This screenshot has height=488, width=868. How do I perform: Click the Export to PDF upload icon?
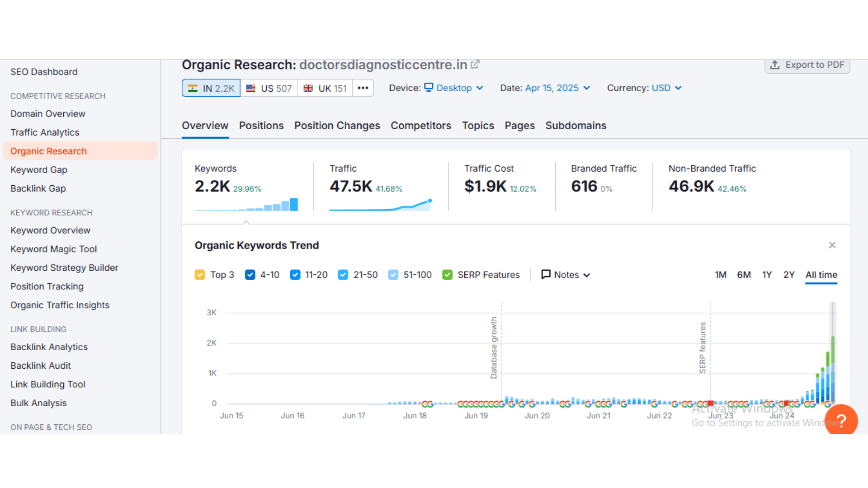click(x=775, y=65)
